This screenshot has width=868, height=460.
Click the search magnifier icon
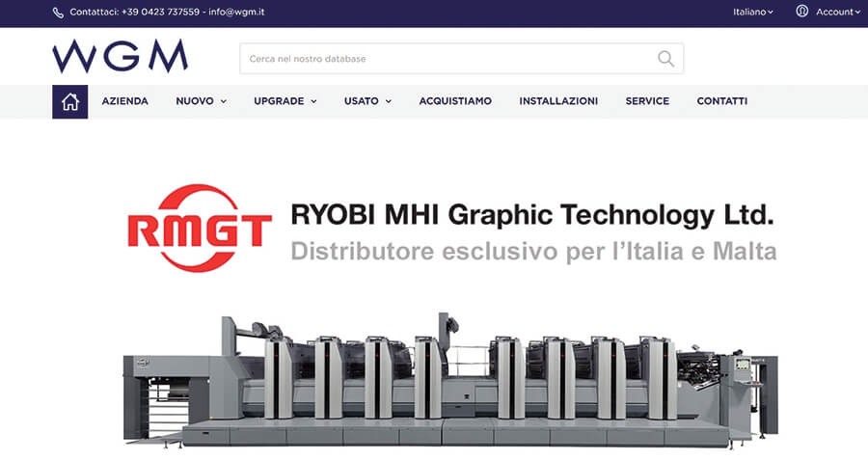(665, 59)
